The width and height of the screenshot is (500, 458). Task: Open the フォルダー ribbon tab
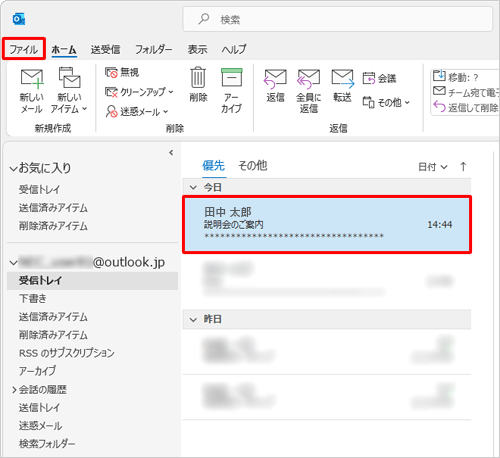pyautogui.click(x=153, y=49)
